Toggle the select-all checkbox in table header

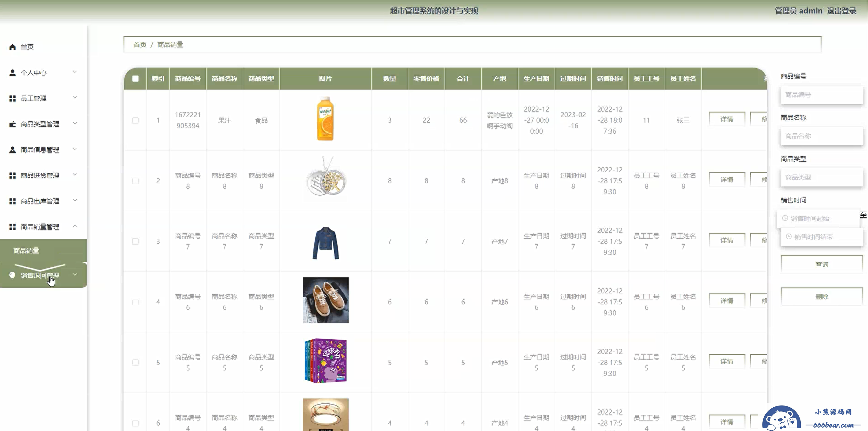(x=135, y=79)
